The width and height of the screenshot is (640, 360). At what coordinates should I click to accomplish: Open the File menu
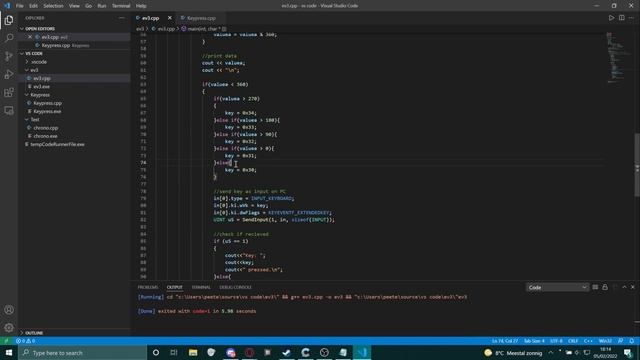pos(19,6)
